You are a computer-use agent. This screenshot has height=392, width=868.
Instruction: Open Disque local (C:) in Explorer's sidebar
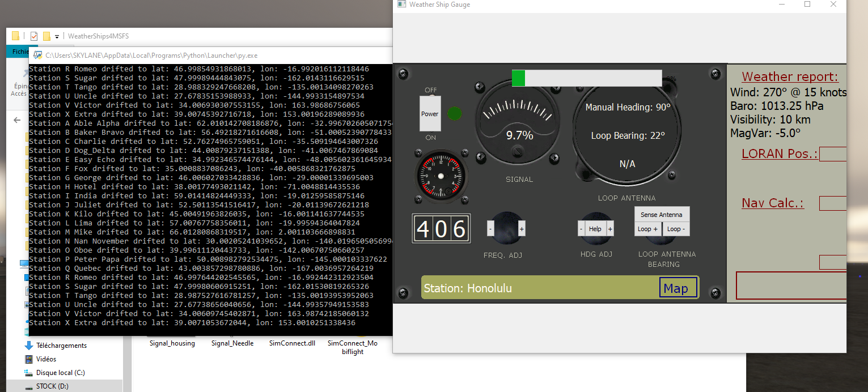coord(61,373)
